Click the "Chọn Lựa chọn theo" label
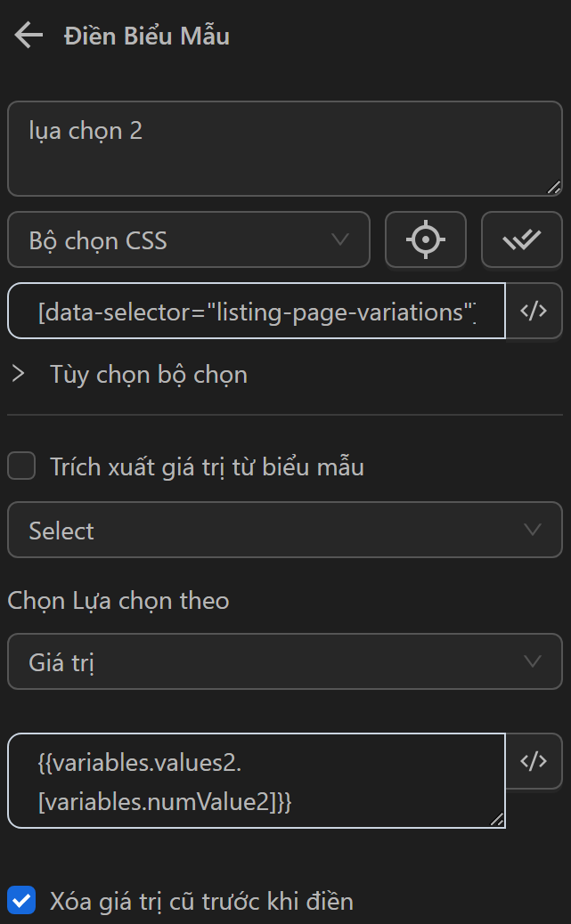Viewport: 571px width, 924px height. (118, 601)
